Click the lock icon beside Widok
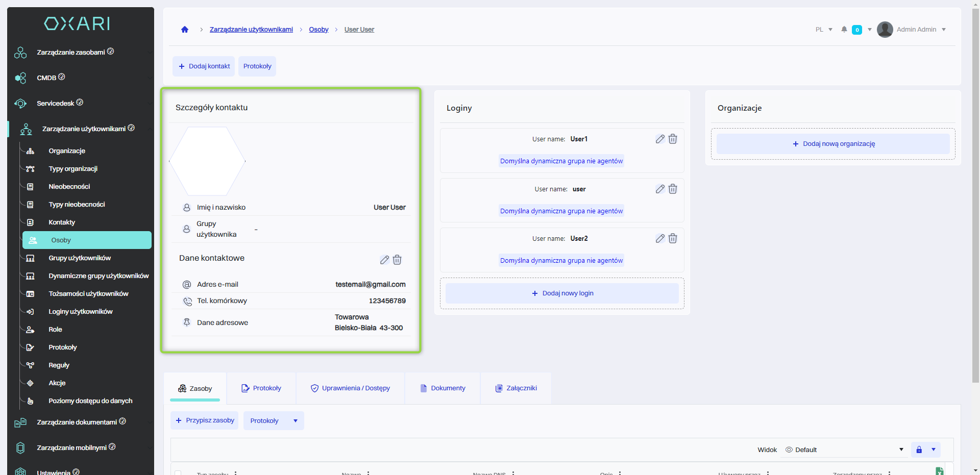Screen dimensions: 980x475 (919, 449)
